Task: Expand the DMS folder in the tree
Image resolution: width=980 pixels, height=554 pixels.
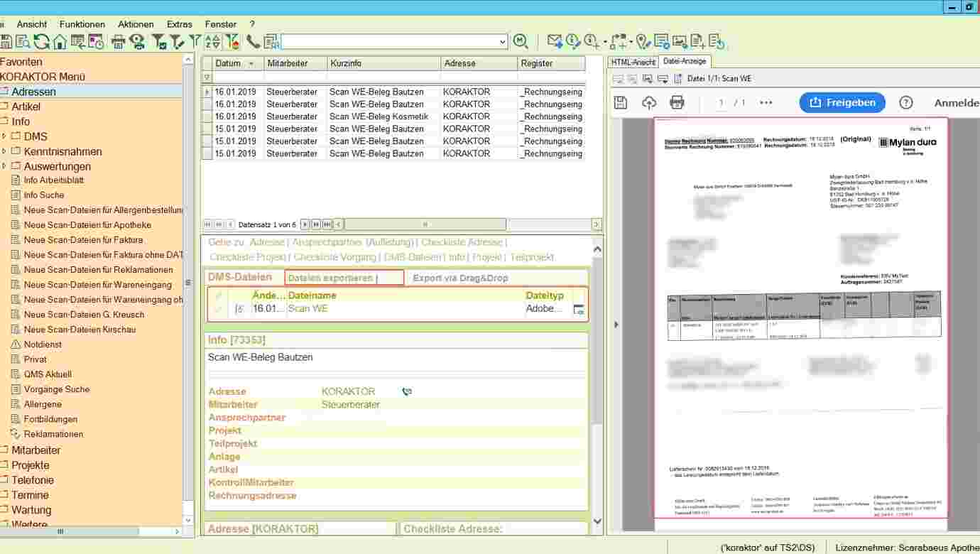Action: click(x=4, y=136)
